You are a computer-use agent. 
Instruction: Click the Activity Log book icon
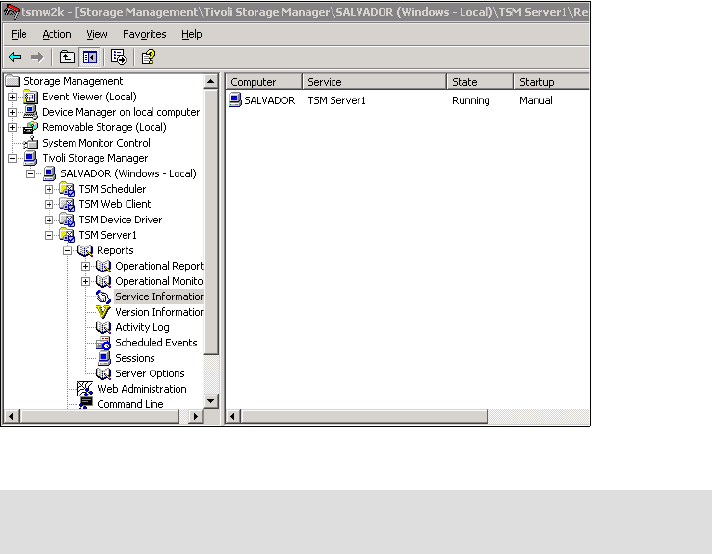click(x=104, y=327)
